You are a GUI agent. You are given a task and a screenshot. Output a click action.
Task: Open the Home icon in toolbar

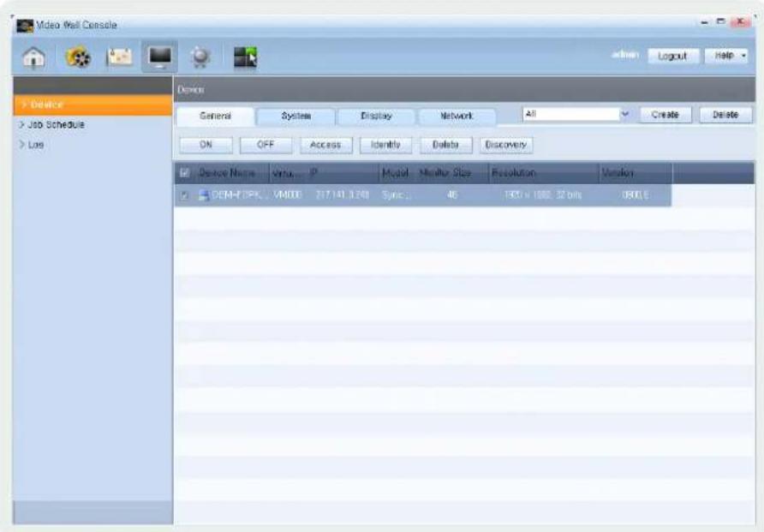click(x=33, y=57)
